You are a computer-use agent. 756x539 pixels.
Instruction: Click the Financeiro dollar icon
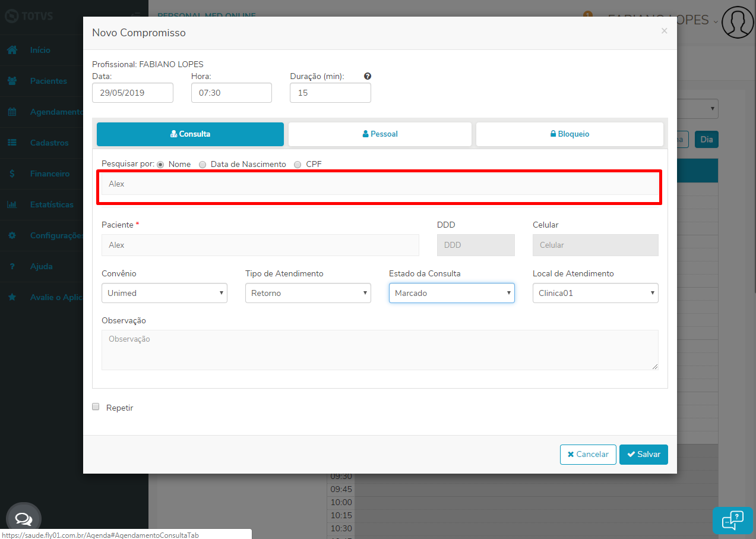12,174
